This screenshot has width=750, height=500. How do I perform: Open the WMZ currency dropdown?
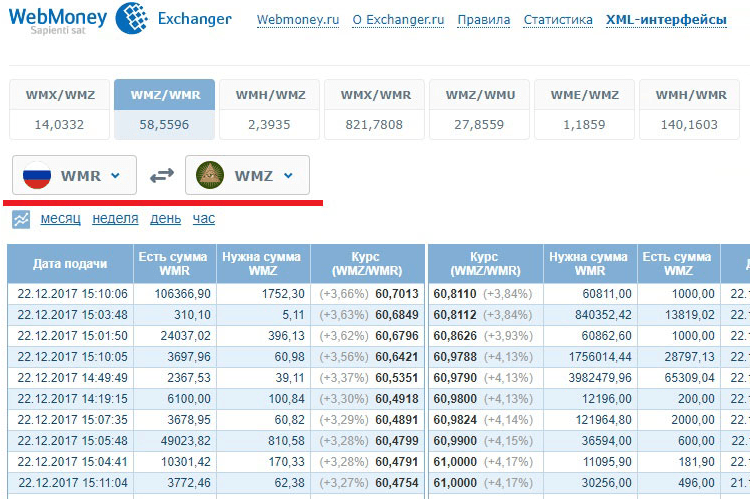point(247,175)
